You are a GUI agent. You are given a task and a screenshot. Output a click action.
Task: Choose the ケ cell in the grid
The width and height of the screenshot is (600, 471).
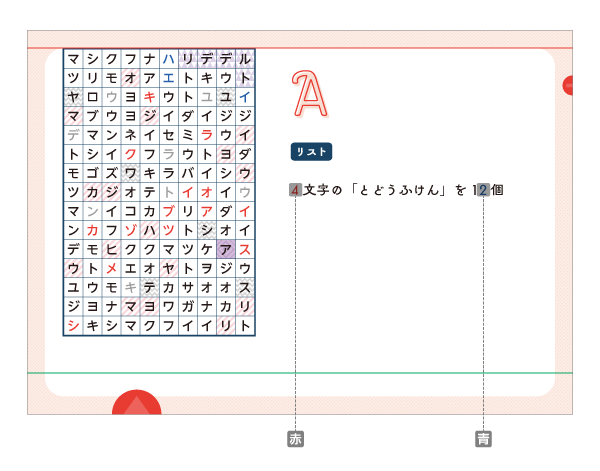[207, 249]
